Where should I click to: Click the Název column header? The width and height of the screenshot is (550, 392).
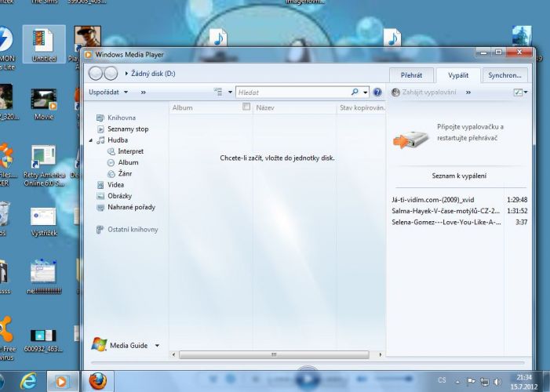pos(294,107)
